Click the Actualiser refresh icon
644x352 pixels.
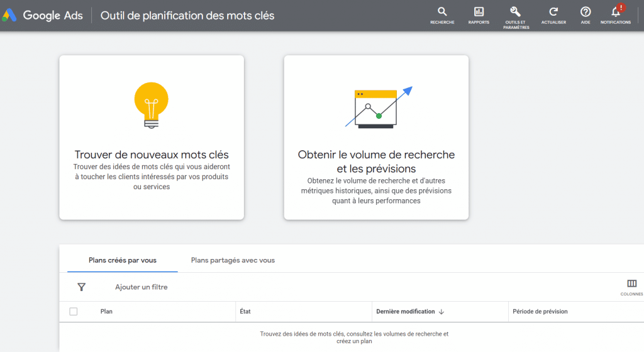coord(553,12)
